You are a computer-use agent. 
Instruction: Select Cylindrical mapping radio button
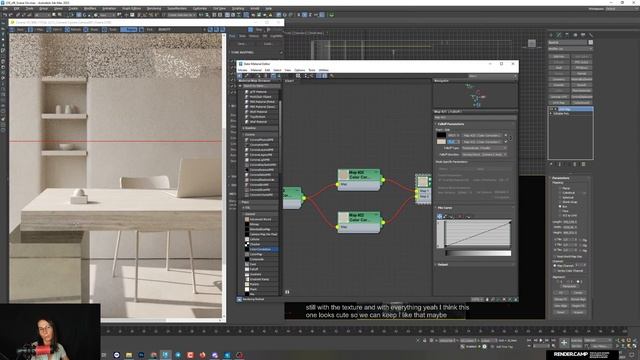click(x=560, y=193)
